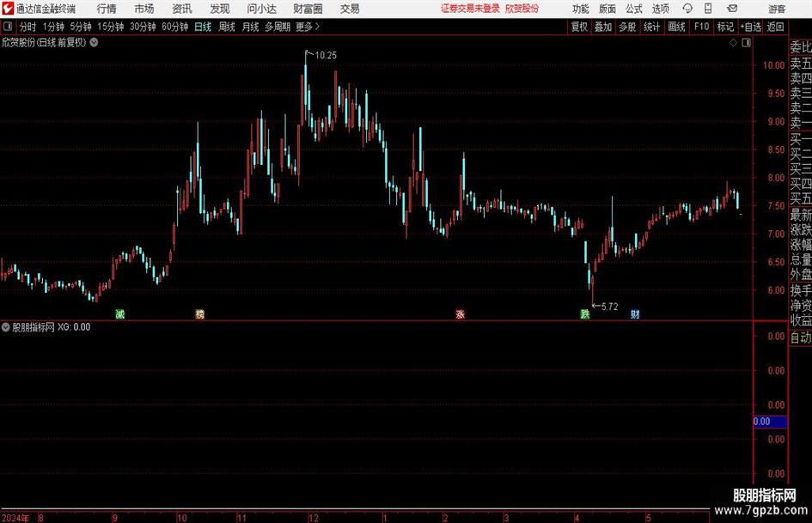Click the 最新 row in the side panel
812x523 pixels.
801,215
